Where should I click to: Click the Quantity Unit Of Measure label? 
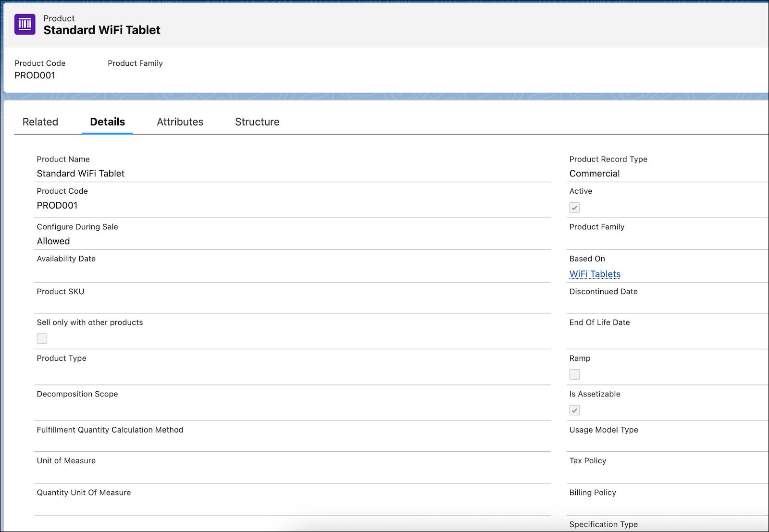point(84,493)
